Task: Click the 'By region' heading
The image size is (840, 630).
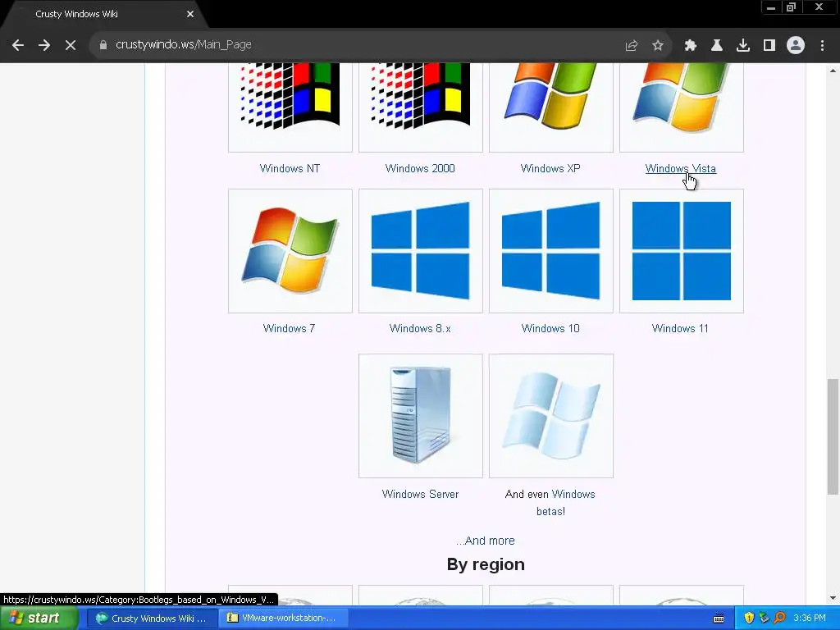Action: tap(486, 564)
